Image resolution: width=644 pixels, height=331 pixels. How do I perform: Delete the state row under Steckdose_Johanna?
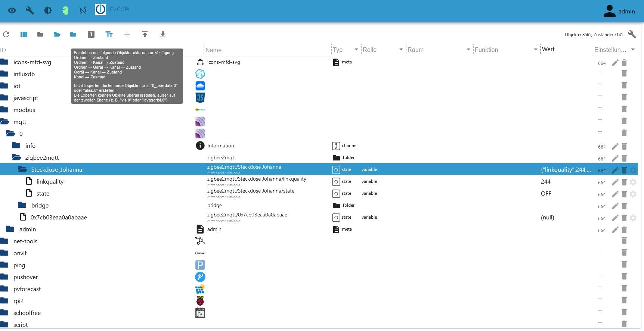[x=624, y=194]
